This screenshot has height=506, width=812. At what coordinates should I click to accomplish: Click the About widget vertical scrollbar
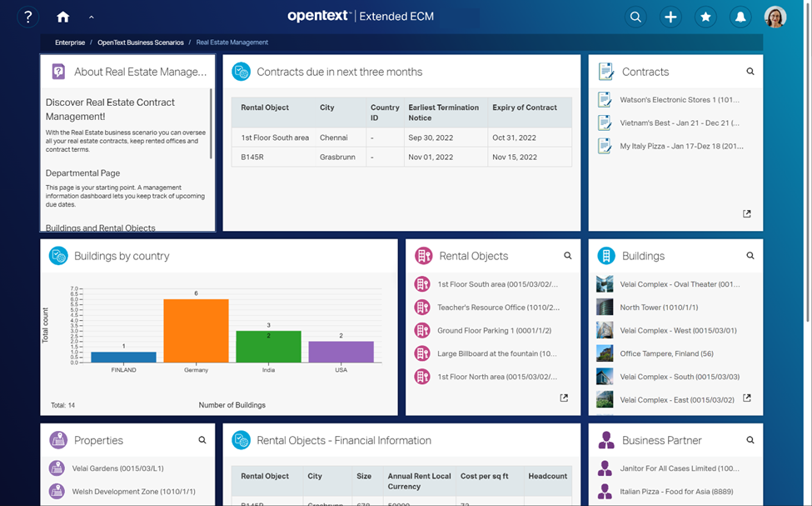tap(211, 123)
